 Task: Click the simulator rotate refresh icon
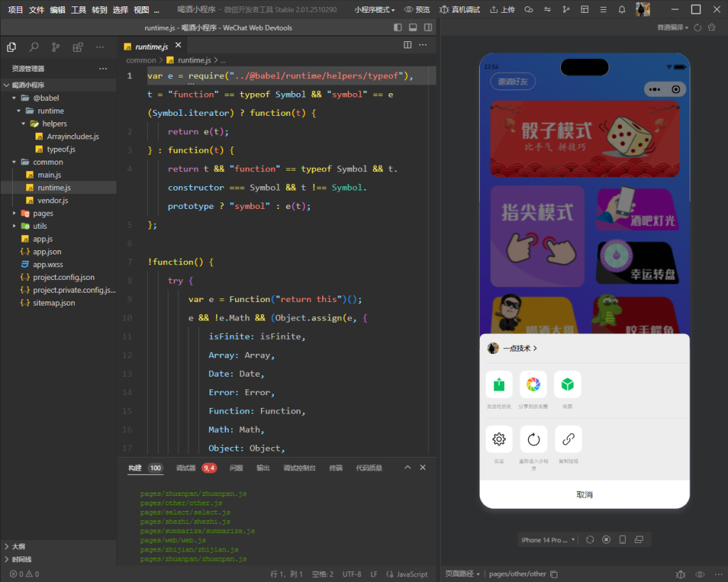pyautogui.click(x=590, y=540)
